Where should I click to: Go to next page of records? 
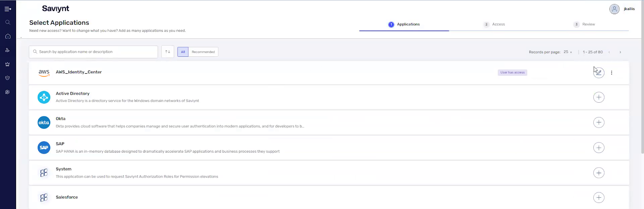click(620, 52)
